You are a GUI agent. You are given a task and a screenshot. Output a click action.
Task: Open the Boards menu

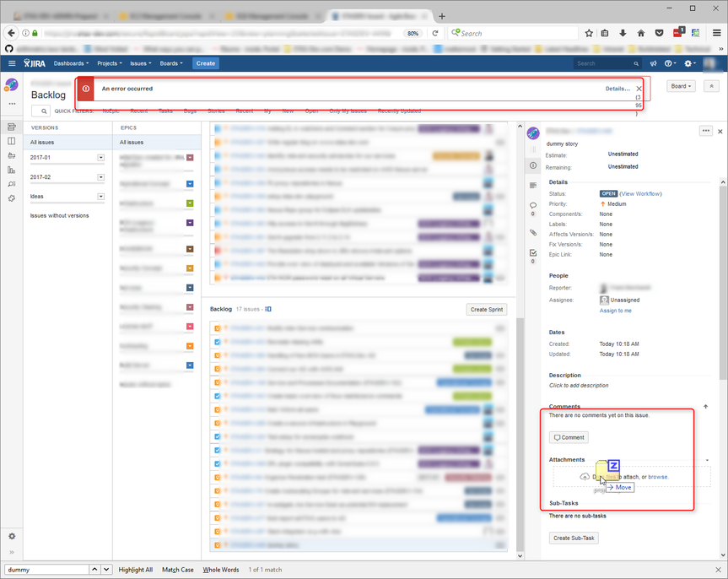tap(171, 63)
